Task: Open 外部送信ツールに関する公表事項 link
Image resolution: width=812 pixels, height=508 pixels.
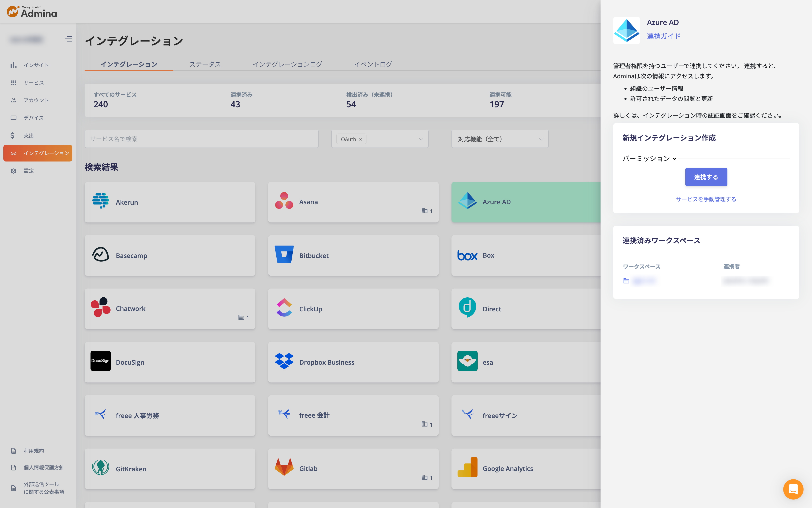Action: click(x=44, y=488)
